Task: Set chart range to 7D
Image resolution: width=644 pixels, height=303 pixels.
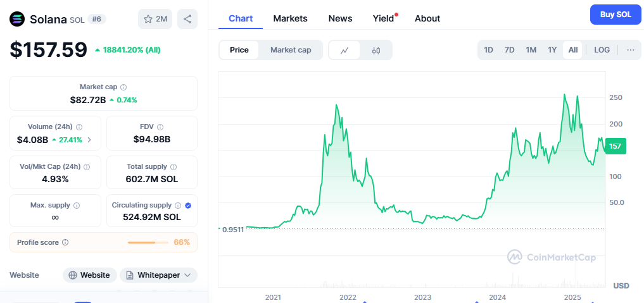Action: coord(509,50)
